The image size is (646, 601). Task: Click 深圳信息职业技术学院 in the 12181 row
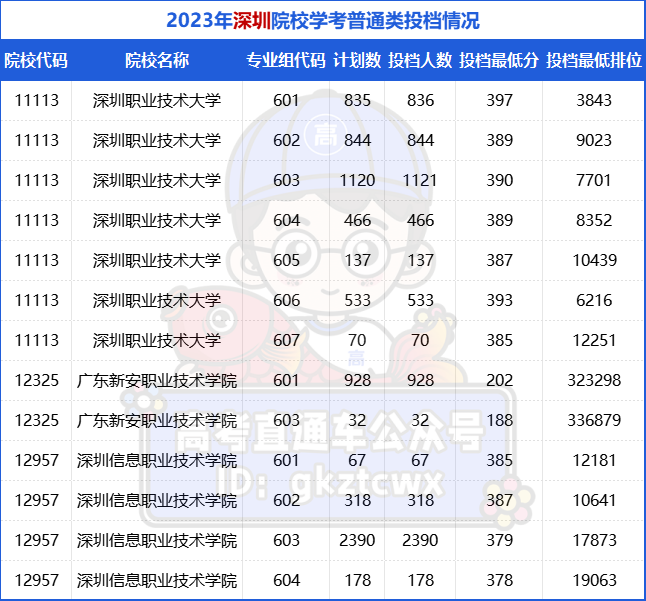pyautogui.click(x=157, y=460)
